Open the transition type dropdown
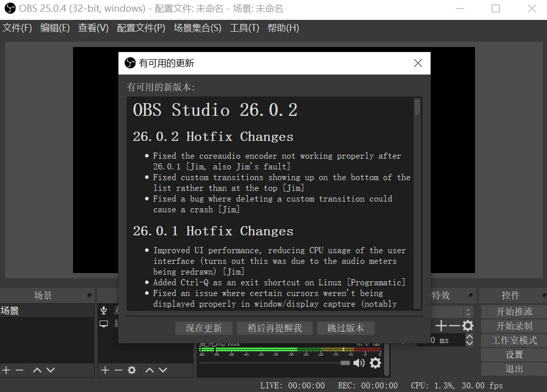This screenshot has width=547, height=392. (x=468, y=312)
